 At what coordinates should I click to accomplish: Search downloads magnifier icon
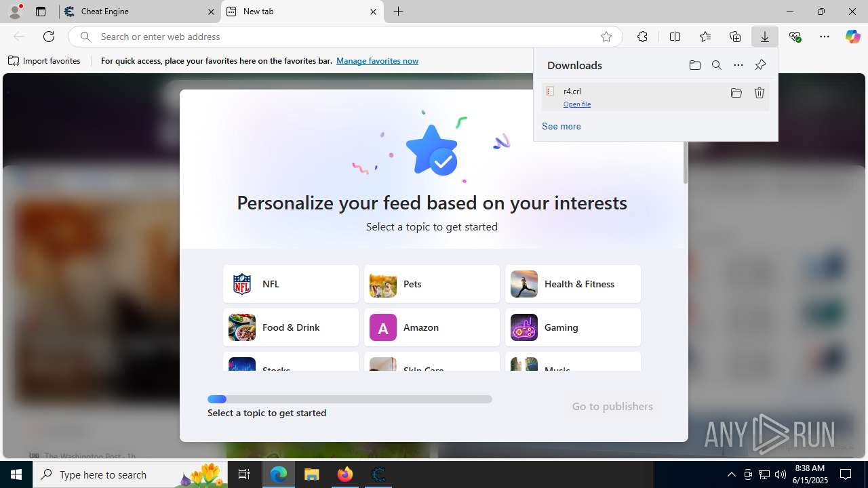pyautogui.click(x=717, y=65)
